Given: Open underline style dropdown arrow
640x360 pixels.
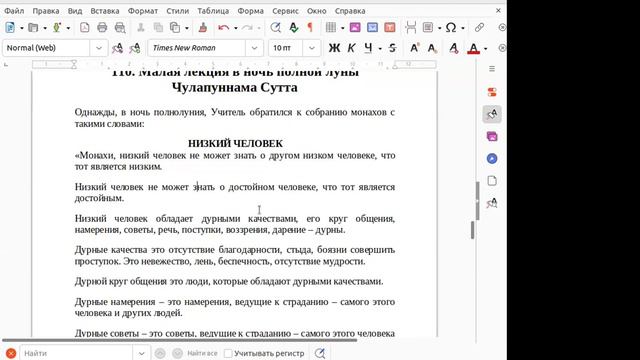Looking at the screenshot, I should [380, 49].
